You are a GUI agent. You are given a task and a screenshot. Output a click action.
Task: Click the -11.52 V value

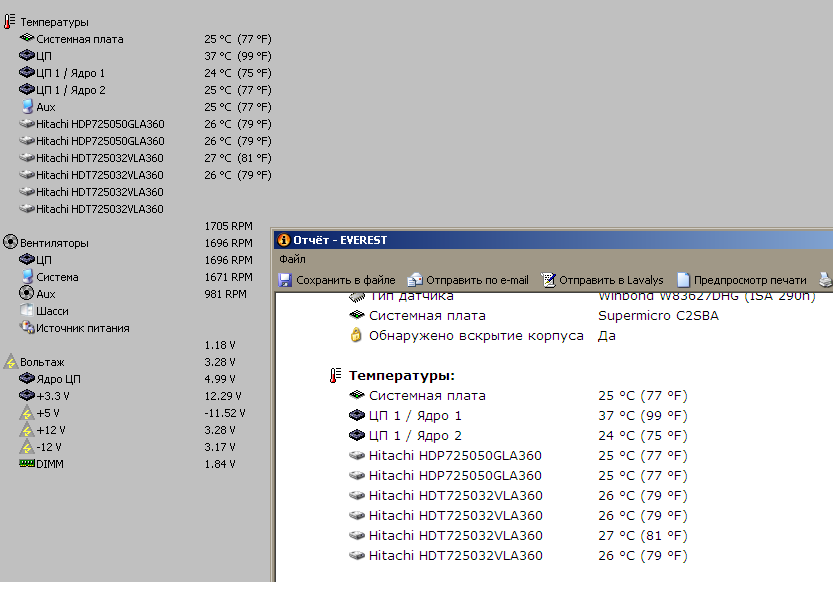pyautogui.click(x=225, y=413)
